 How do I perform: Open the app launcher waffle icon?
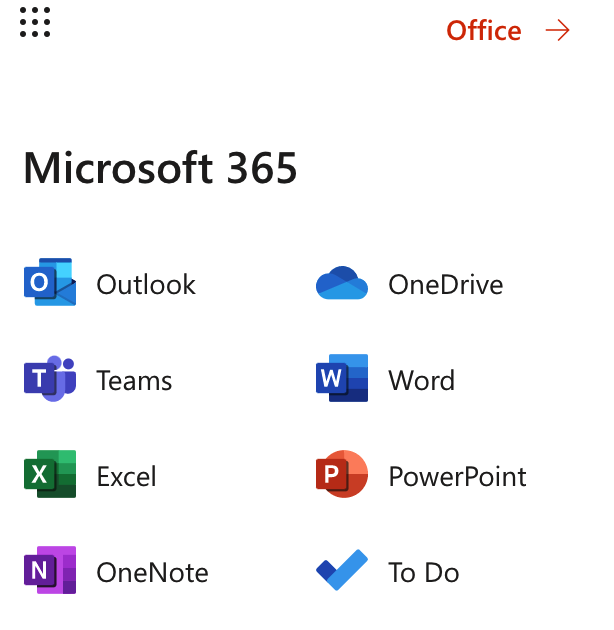(35, 22)
